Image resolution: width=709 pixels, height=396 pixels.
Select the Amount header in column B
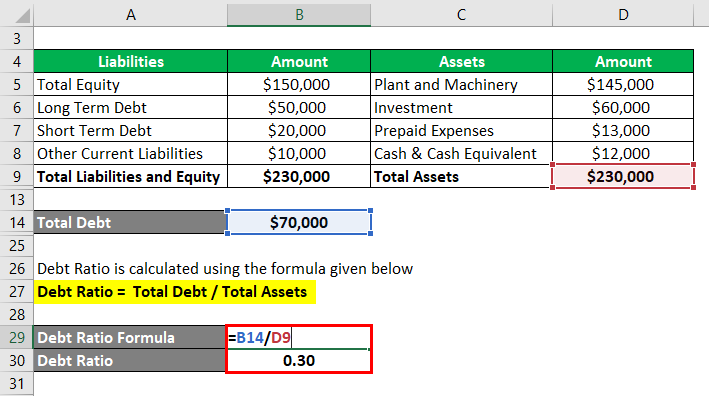click(299, 61)
